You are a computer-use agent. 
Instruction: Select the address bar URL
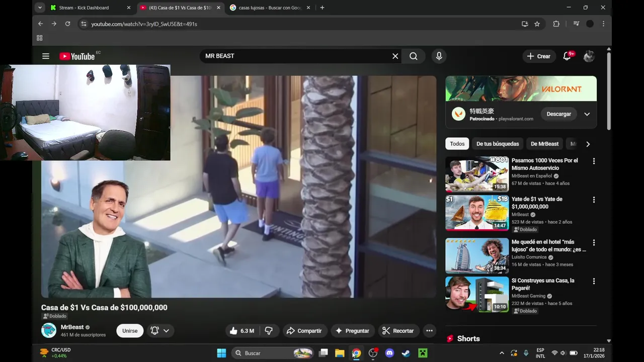pyautogui.click(x=144, y=24)
